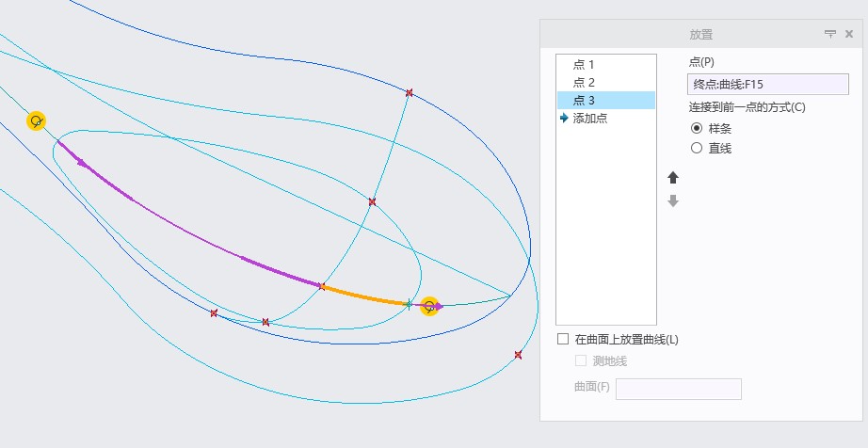Click the 放置 panel title
868x448 pixels.
(700, 34)
